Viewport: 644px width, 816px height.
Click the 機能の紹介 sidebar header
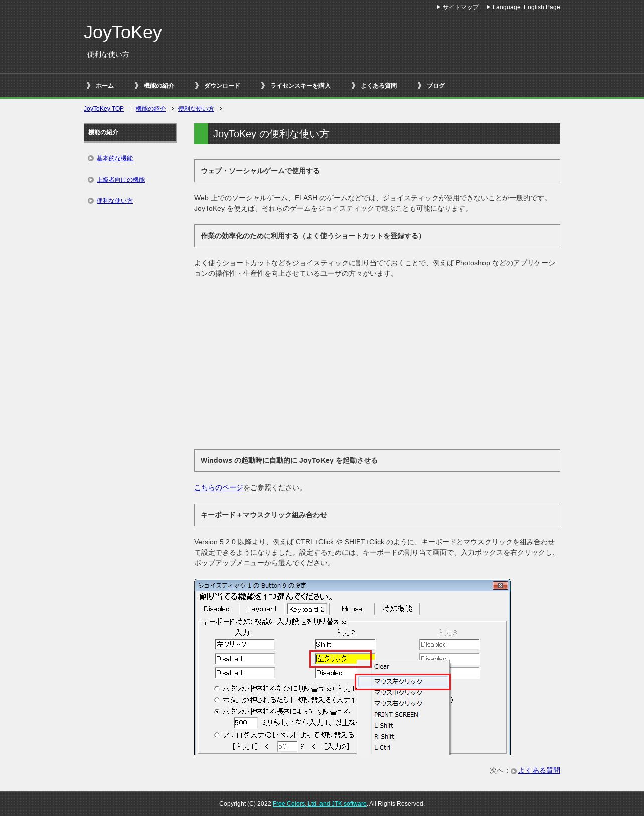[x=130, y=133]
